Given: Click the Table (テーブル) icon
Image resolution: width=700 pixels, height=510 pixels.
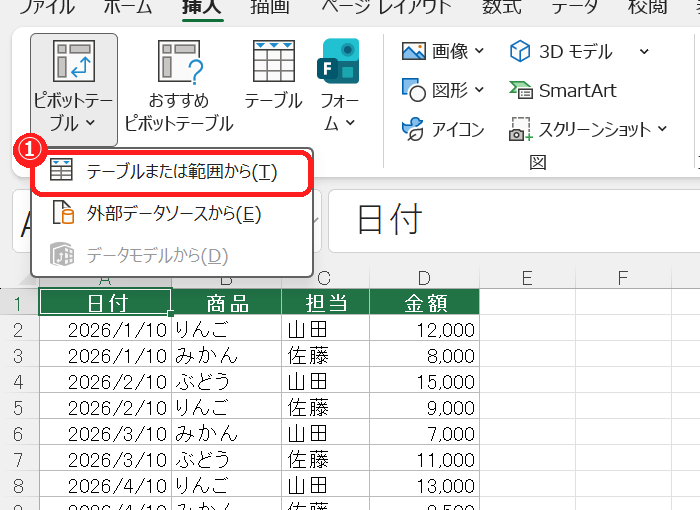Looking at the screenshot, I should click(274, 61).
